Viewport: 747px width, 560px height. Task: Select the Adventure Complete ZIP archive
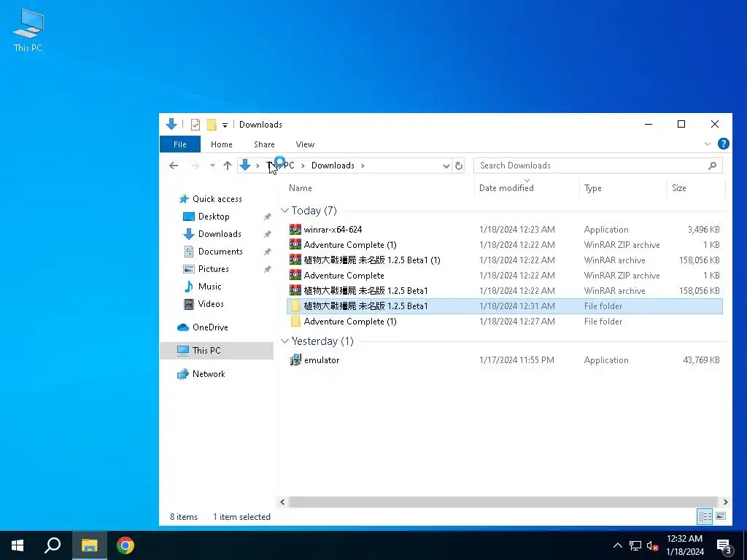[x=344, y=275]
